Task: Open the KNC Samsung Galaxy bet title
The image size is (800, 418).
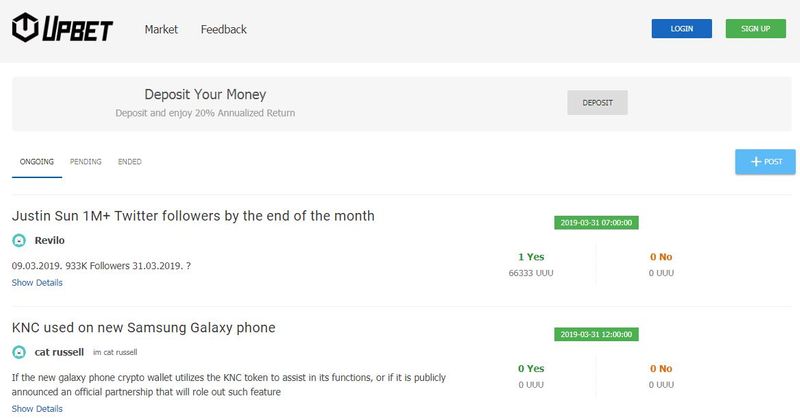Action: (x=143, y=327)
